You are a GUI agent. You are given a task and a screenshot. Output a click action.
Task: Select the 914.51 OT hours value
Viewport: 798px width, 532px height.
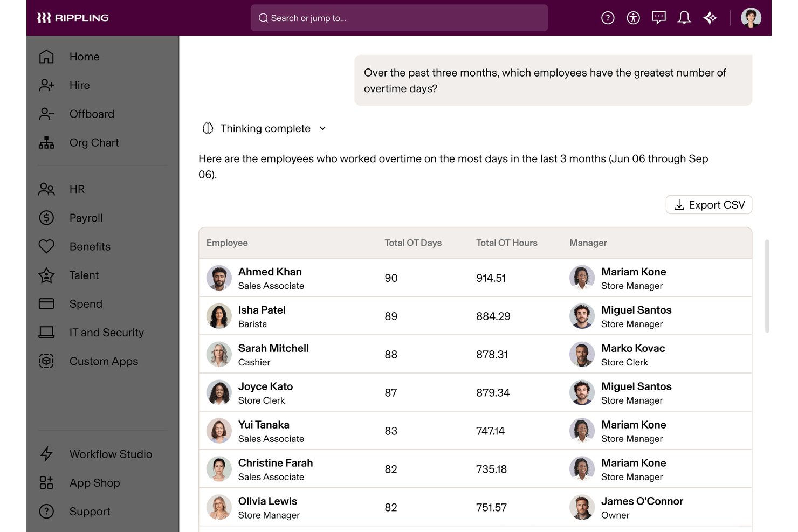[491, 278]
